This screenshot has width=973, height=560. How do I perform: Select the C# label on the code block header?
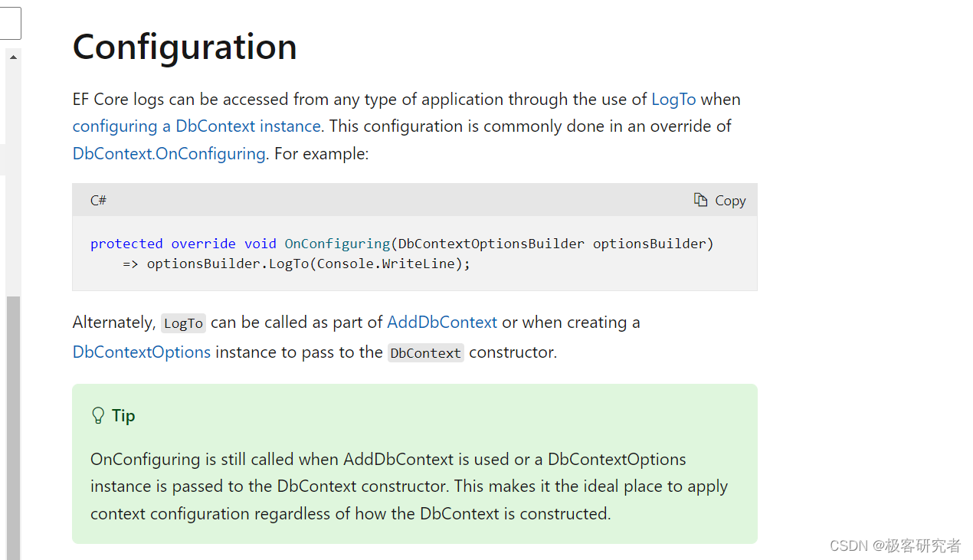click(x=98, y=200)
